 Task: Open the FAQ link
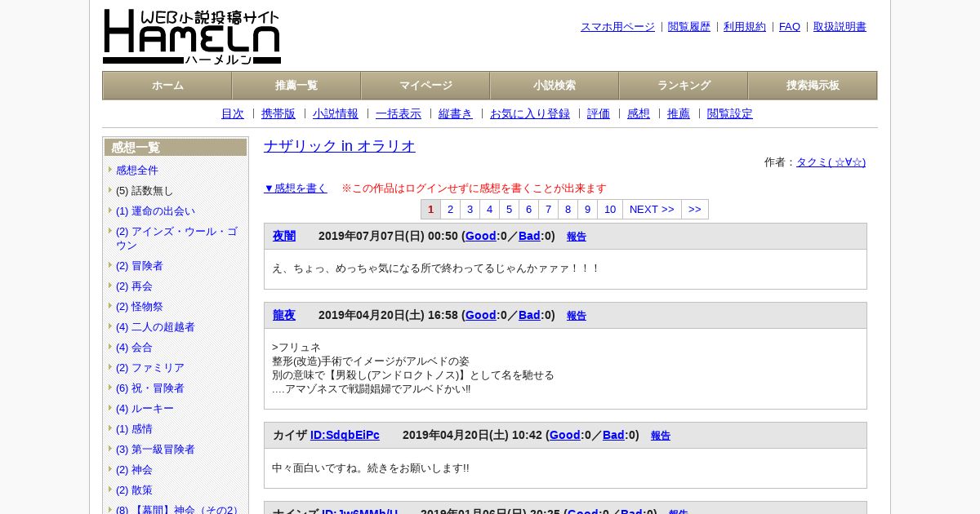pos(790,27)
